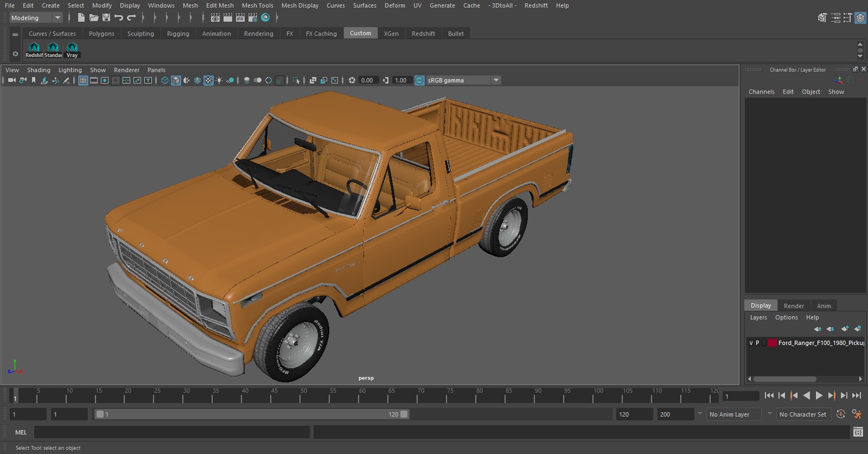Click grease pencil icon in viewport toolbar
Viewport: 868px width, 454px height.
pos(66,80)
